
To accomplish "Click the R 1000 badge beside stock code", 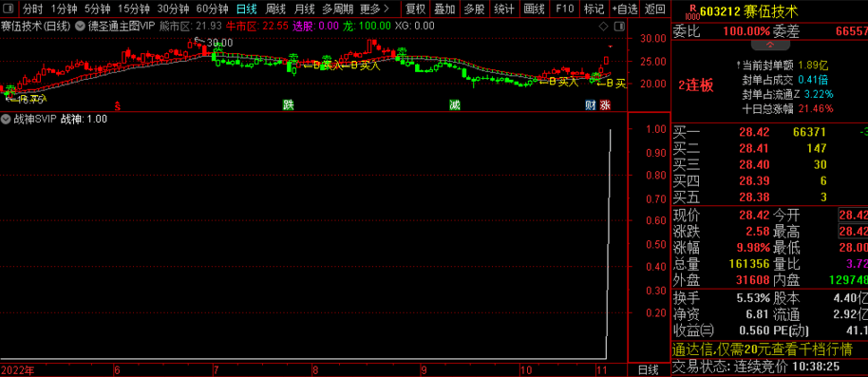I will pos(691,11).
